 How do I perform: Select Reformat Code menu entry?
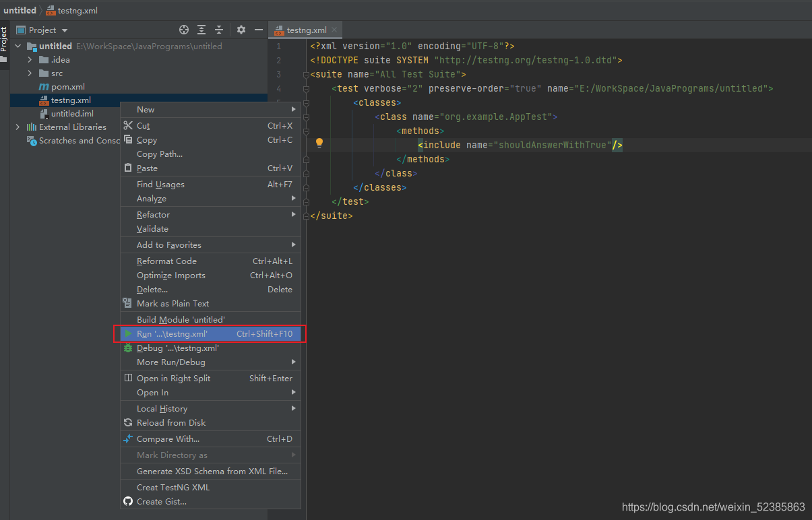tap(210, 261)
